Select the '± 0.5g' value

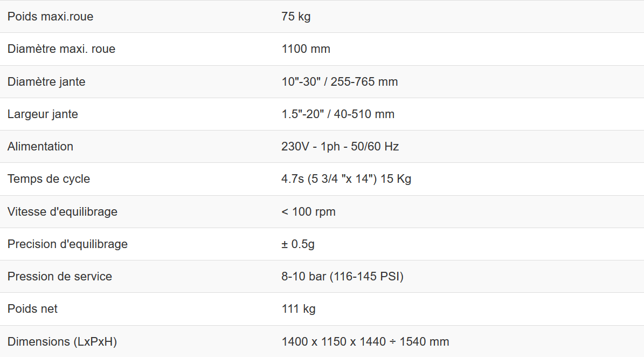(298, 244)
